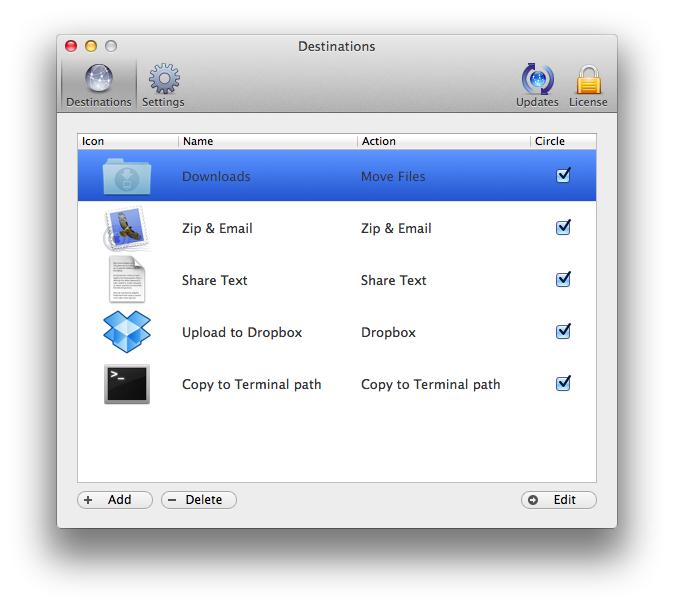This screenshot has height=607, width=674.
Task: Select Copy to Terminal path action cell
Action: [x=431, y=384]
